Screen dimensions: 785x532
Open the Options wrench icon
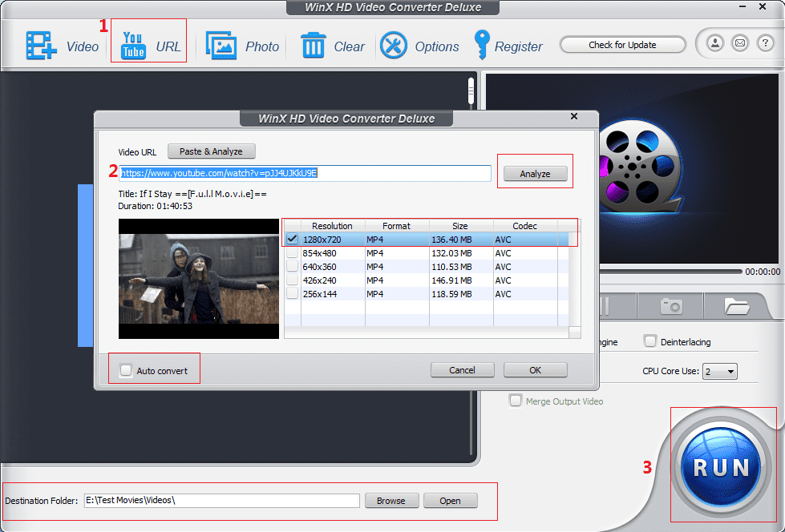pyautogui.click(x=394, y=46)
